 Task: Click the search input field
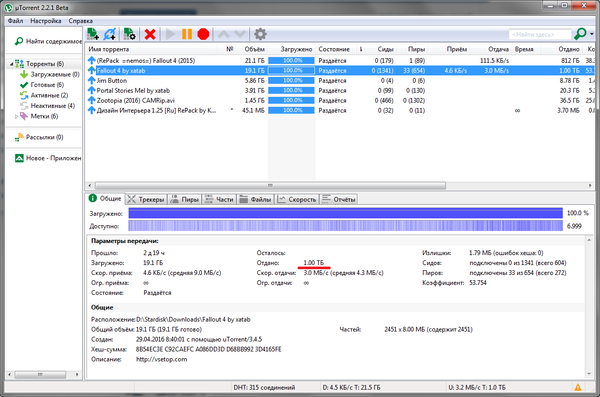(x=540, y=34)
